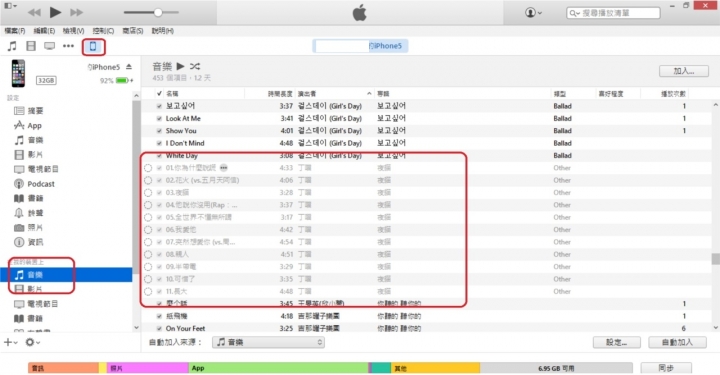720x375 pixels.
Task: Uncheck the Look At Me song checkbox
Action: point(159,118)
